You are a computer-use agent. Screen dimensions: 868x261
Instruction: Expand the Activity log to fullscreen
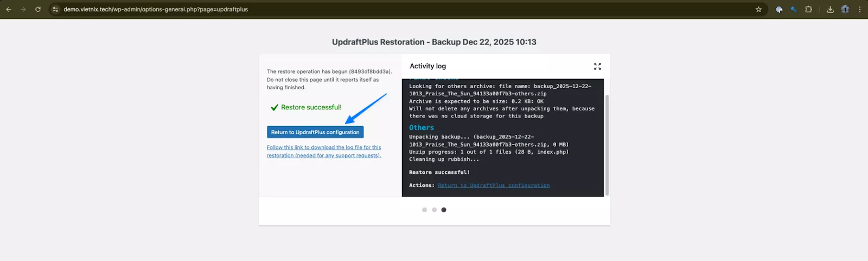pyautogui.click(x=597, y=66)
